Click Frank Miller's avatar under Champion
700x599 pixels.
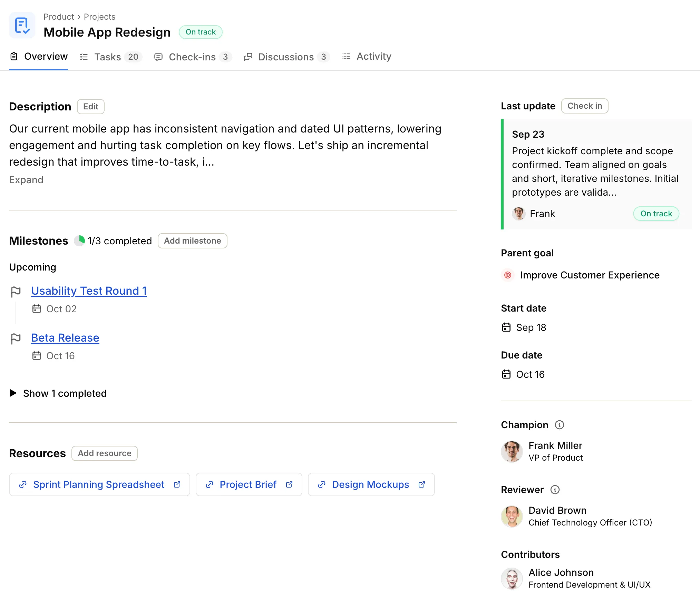512,451
